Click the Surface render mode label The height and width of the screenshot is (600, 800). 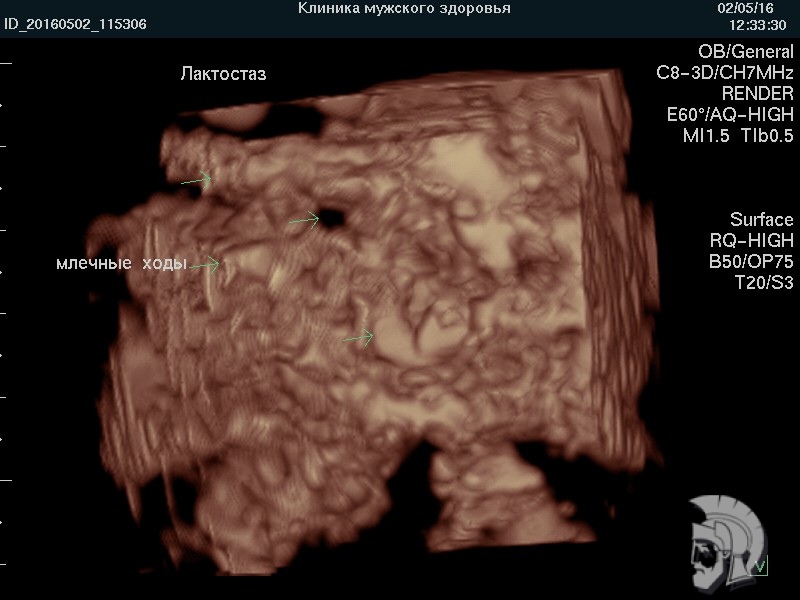point(761,220)
